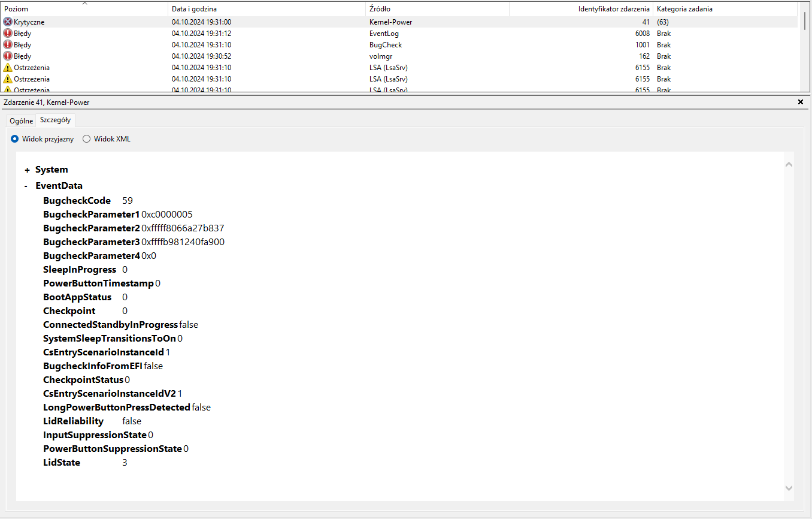The height and width of the screenshot is (519, 812).
Task: Click event ID 6008 cell
Action: coord(643,33)
